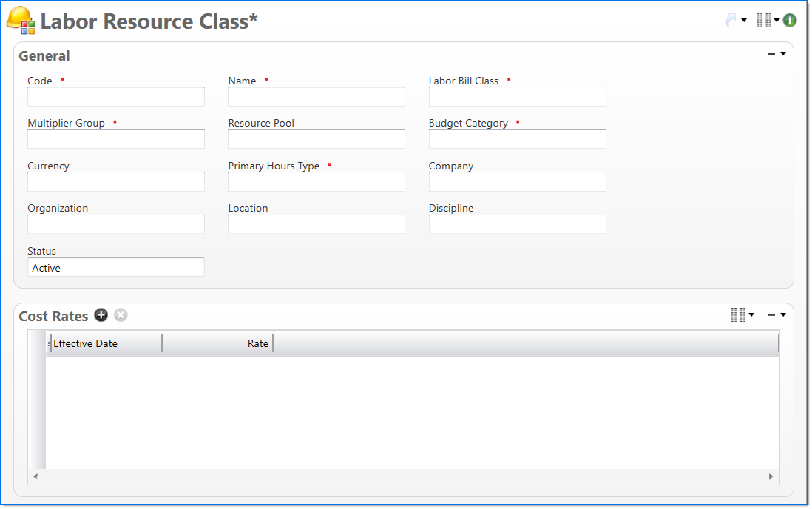The image size is (812, 509).
Task: Click the left arrow of horizontal scrollbar
Action: (35, 477)
